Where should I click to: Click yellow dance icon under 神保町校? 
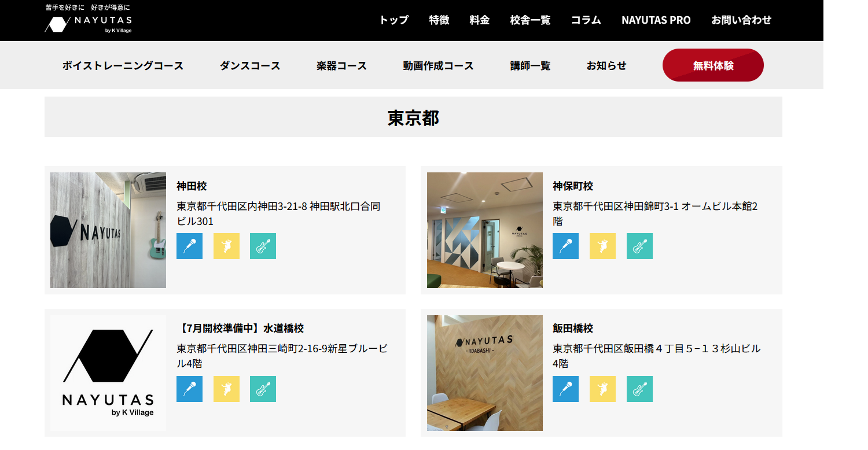[602, 246]
